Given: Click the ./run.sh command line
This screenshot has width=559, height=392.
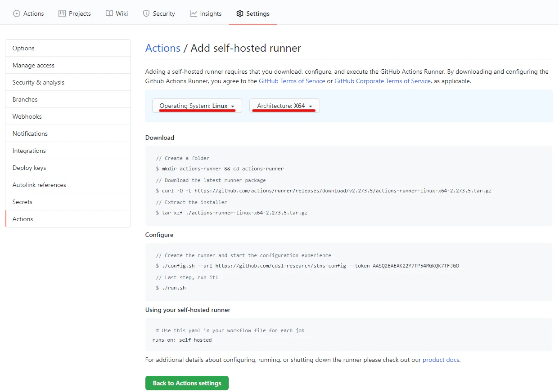Looking at the screenshot, I should pos(171,288).
